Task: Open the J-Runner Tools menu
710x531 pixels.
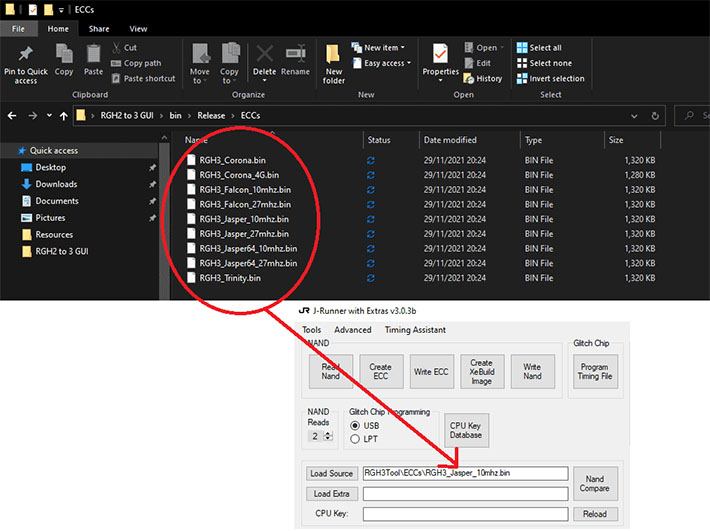Action: 312,330
